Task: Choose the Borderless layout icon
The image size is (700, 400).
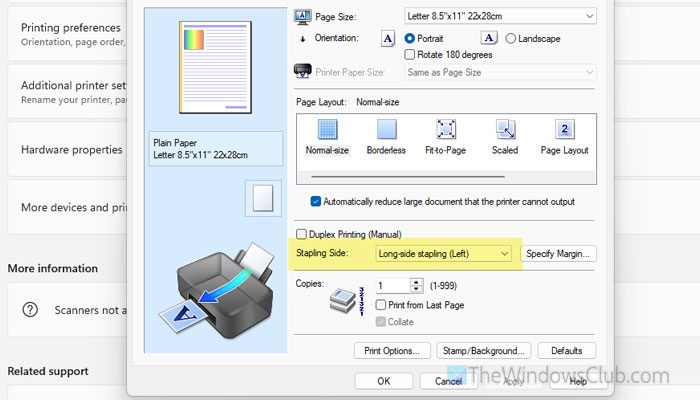Action: pos(387,129)
